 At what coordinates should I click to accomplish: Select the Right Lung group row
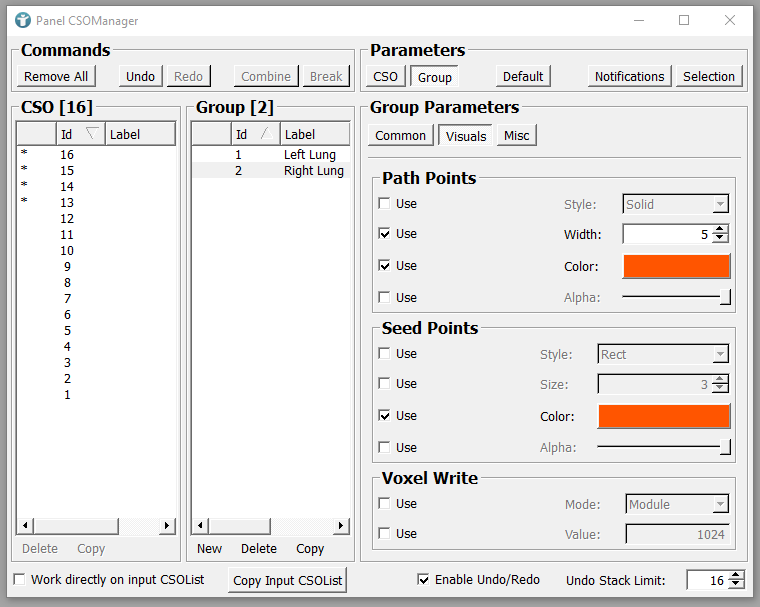click(x=313, y=171)
